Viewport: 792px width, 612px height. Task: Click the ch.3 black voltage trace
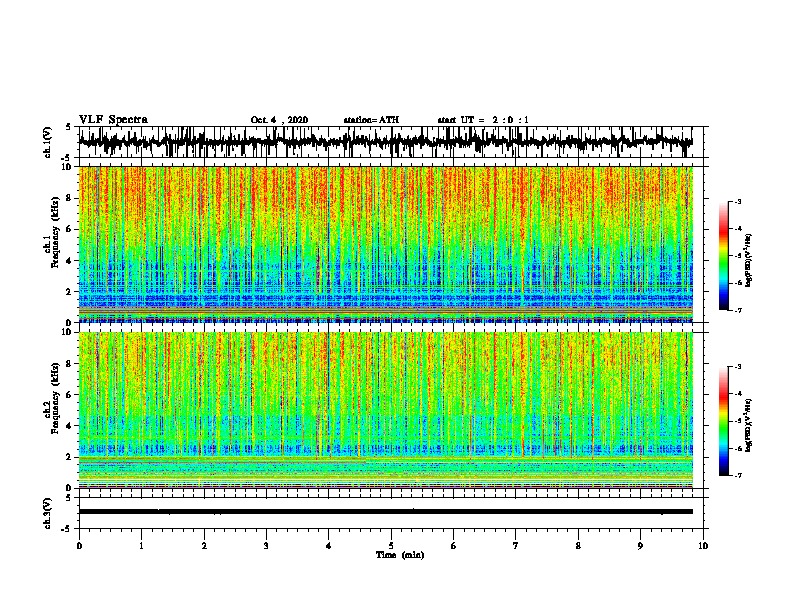pyautogui.click(x=385, y=512)
